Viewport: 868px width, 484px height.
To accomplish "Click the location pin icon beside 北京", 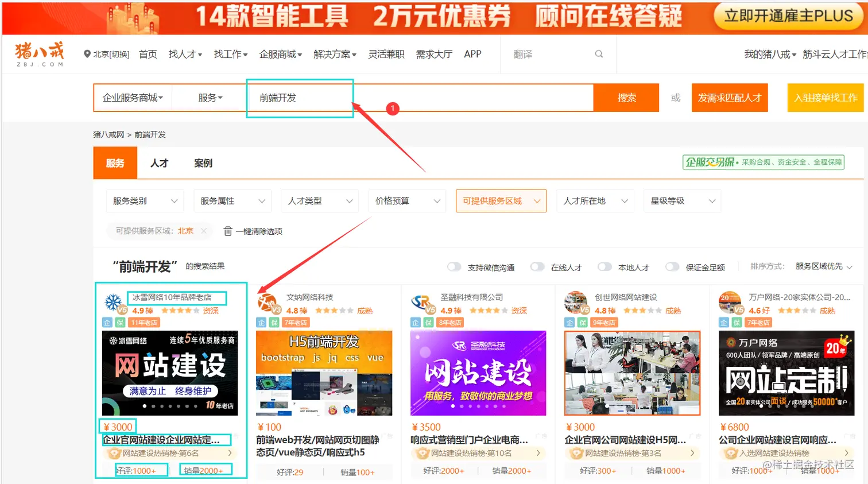I will pos(87,54).
